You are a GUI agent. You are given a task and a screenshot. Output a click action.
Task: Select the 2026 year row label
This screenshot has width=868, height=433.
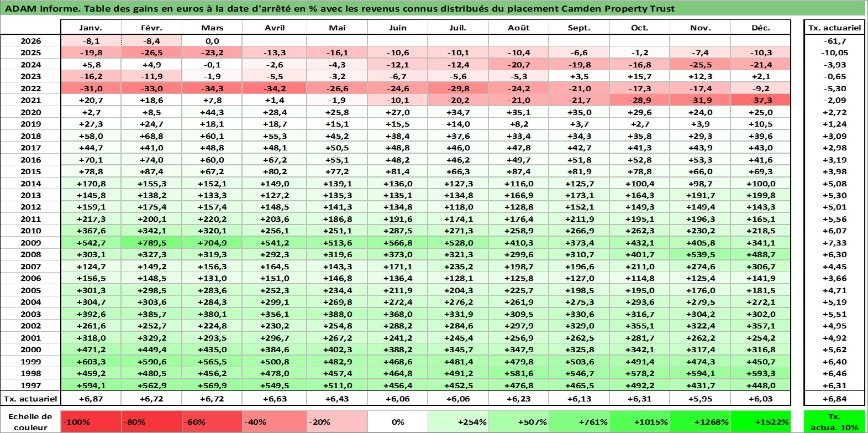point(30,41)
